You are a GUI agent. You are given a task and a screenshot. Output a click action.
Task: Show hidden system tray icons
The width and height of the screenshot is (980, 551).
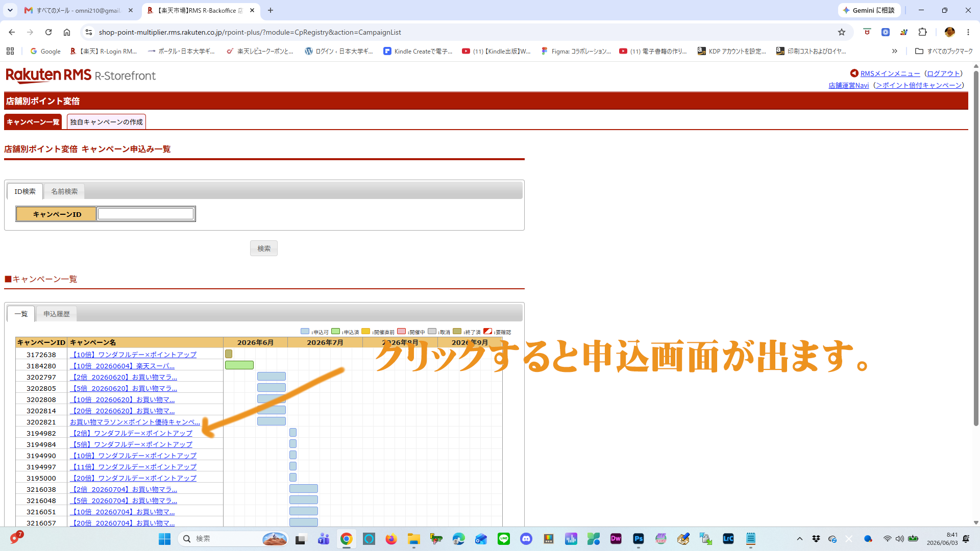[800, 539]
